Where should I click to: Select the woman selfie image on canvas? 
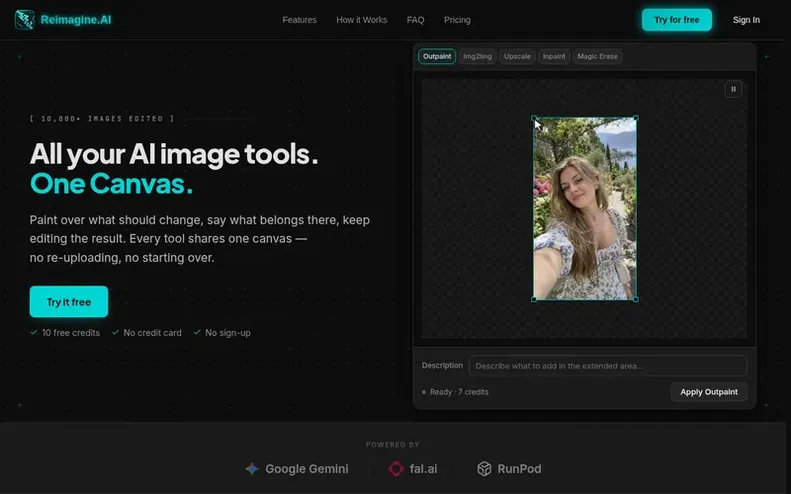585,209
